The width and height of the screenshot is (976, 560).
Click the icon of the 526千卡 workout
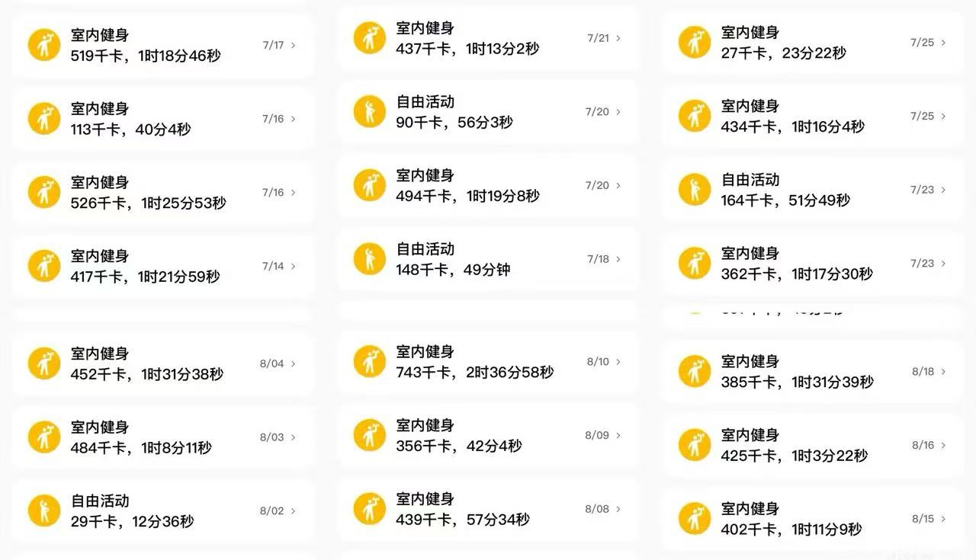(44, 193)
